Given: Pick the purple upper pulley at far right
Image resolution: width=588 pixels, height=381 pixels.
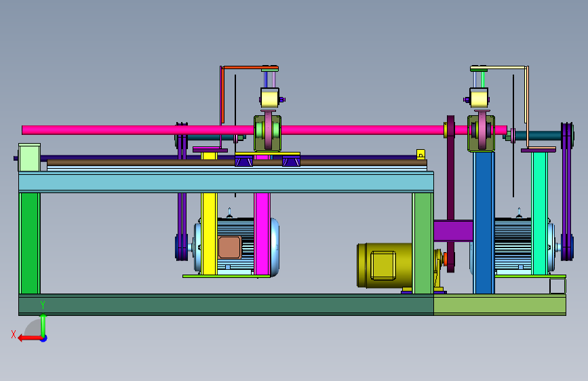Looking at the screenshot, I should pyautogui.click(x=568, y=136).
